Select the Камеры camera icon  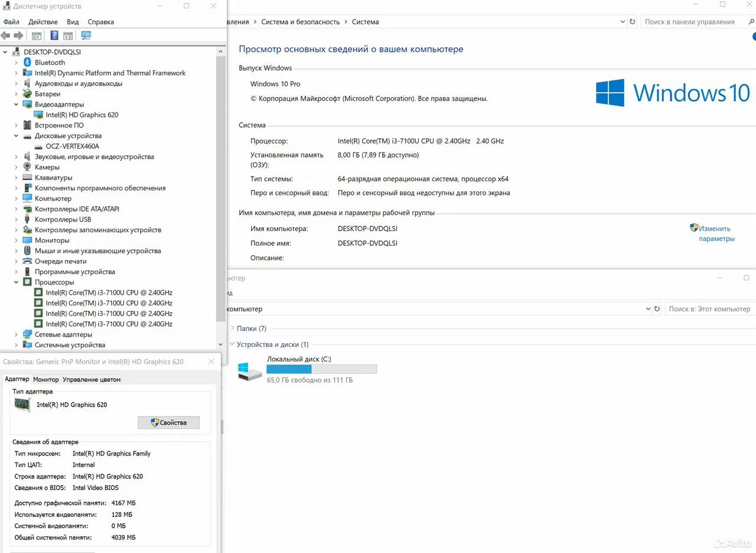click(27, 167)
